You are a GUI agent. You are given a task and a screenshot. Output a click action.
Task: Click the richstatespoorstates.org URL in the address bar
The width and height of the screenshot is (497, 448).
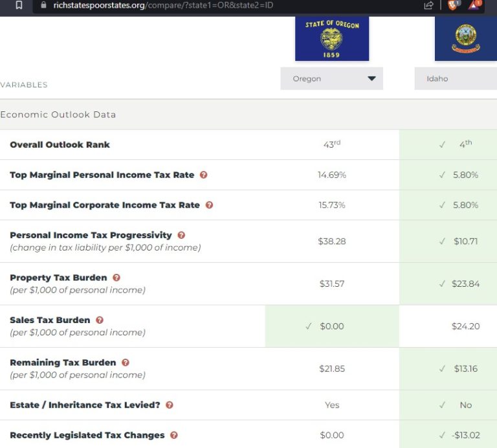point(162,5)
